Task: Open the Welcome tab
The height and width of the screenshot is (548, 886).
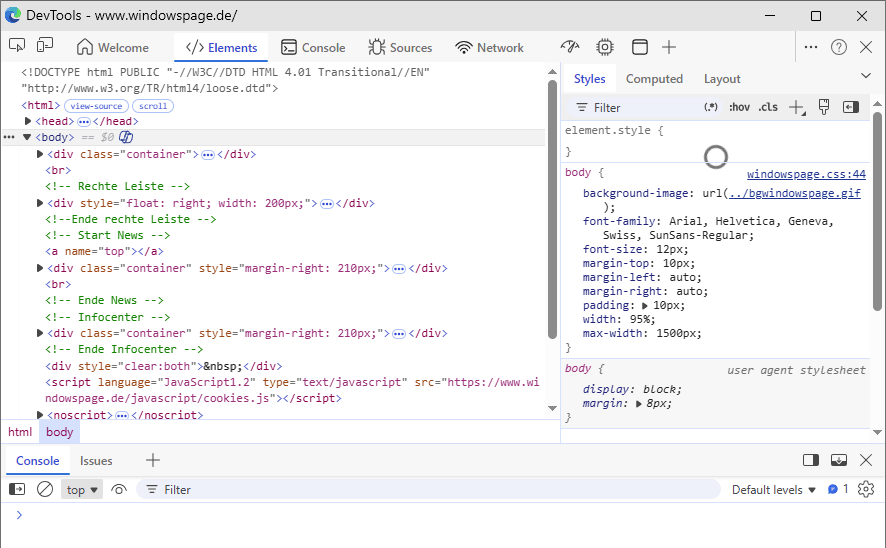Action: 113,47
